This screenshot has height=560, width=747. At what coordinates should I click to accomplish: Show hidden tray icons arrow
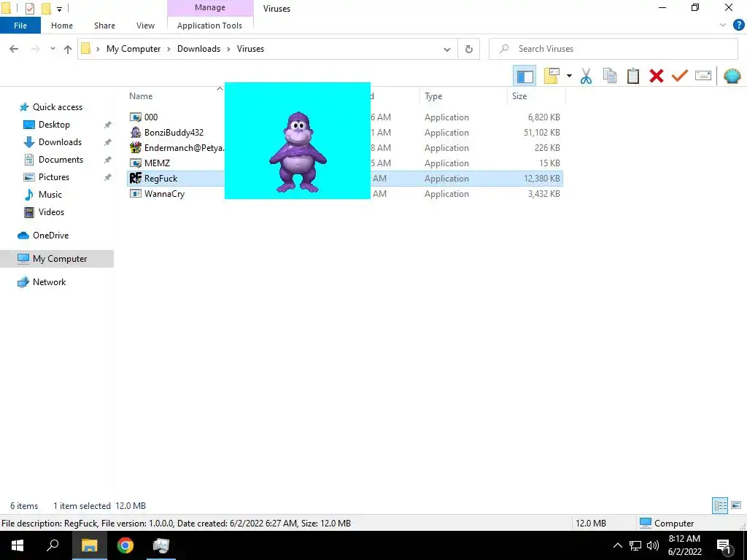point(617,545)
